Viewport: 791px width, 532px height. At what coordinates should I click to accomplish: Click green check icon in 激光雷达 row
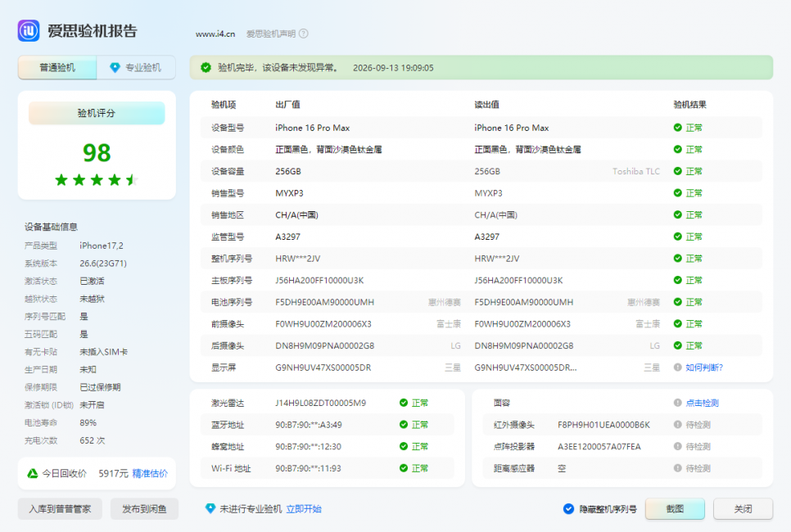pos(404,403)
